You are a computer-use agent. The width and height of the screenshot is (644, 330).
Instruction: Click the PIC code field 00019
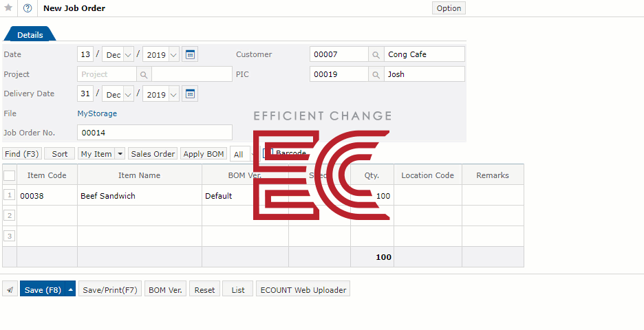[x=339, y=74]
